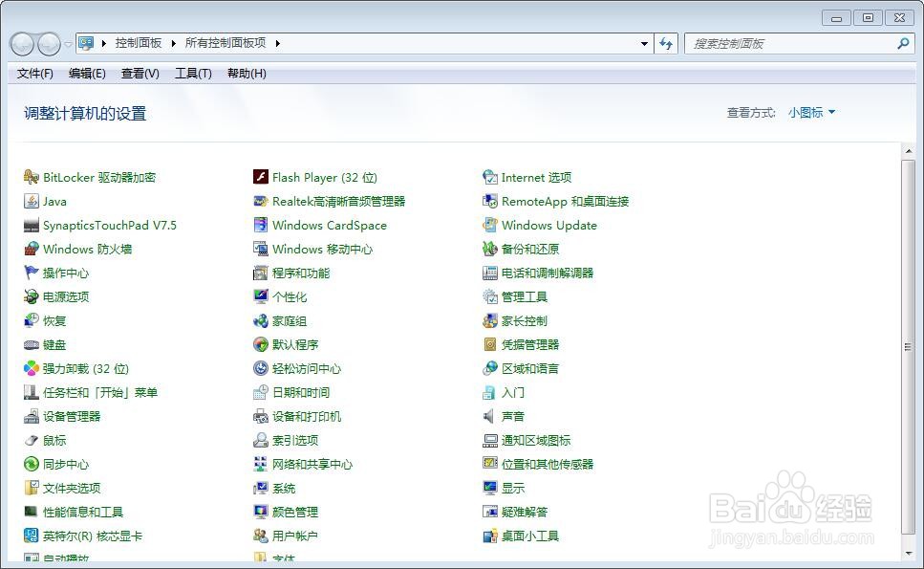Open the Windows Update icon
This screenshot has width=924, height=569.
pos(489,225)
